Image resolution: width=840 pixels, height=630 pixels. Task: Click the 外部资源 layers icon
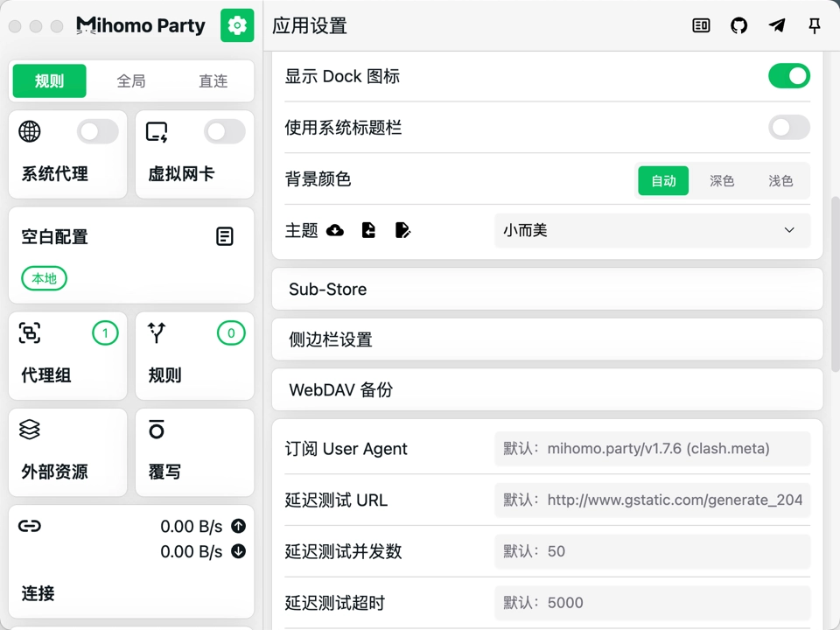coord(30,429)
